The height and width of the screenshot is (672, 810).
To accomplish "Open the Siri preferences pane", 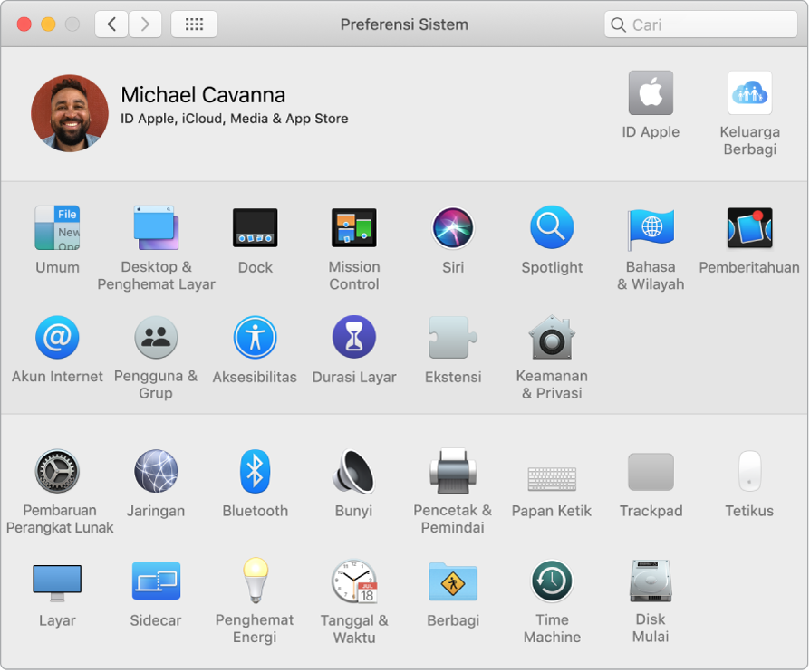I will click(x=453, y=228).
